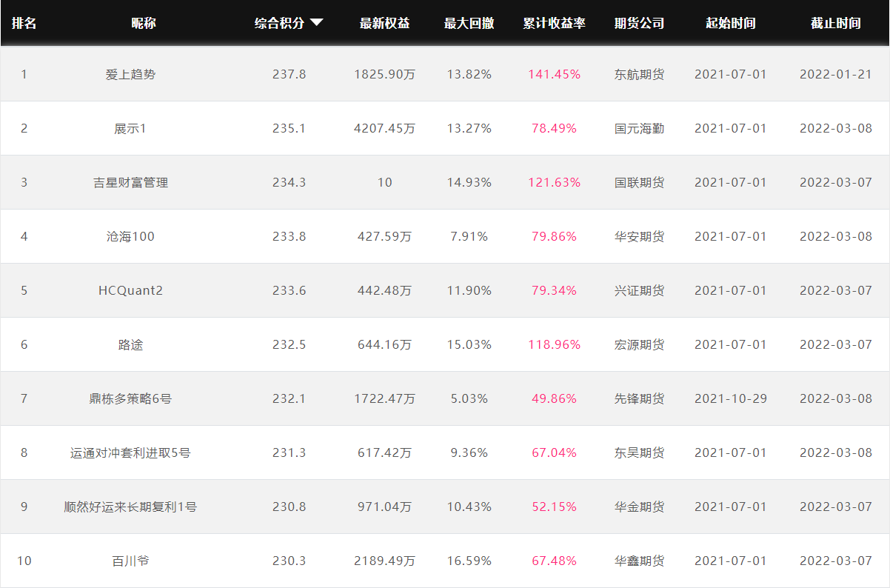The height and width of the screenshot is (588, 890).
Task: Click return rate 78.49%
Action: click(x=555, y=128)
